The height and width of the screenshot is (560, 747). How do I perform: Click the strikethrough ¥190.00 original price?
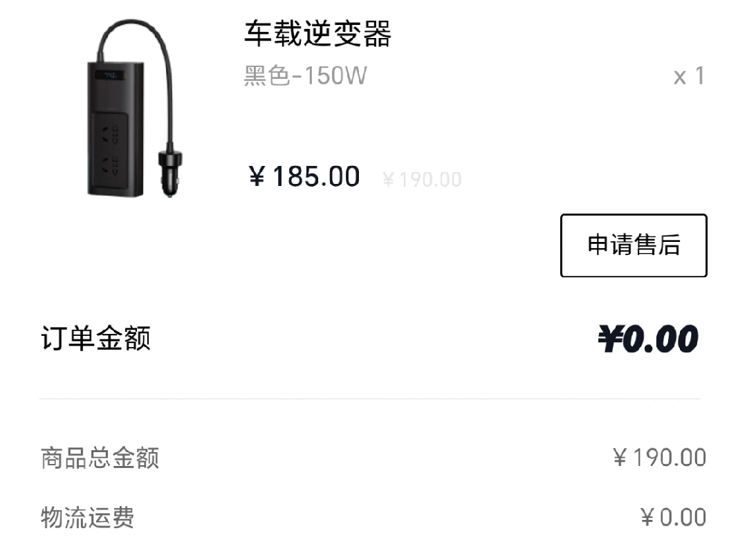click(x=422, y=180)
